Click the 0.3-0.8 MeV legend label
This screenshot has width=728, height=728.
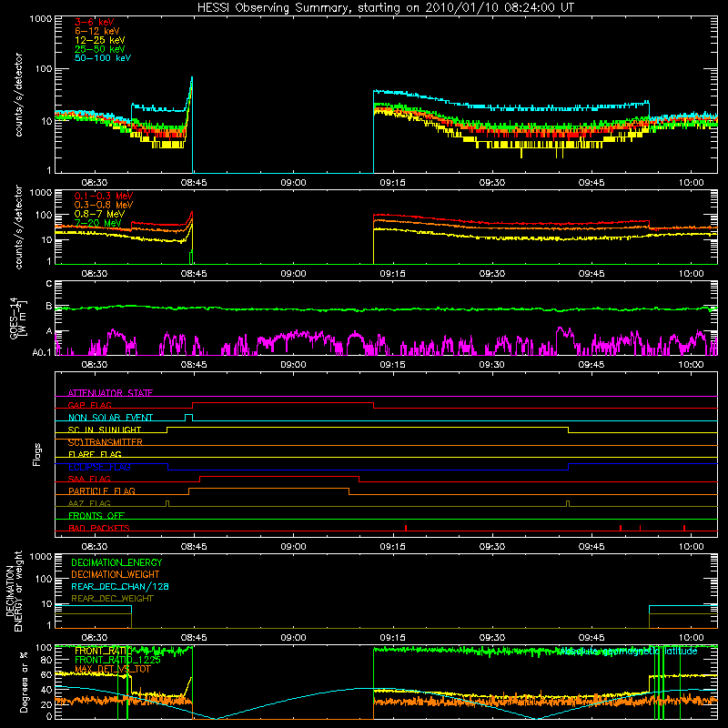[104, 205]
